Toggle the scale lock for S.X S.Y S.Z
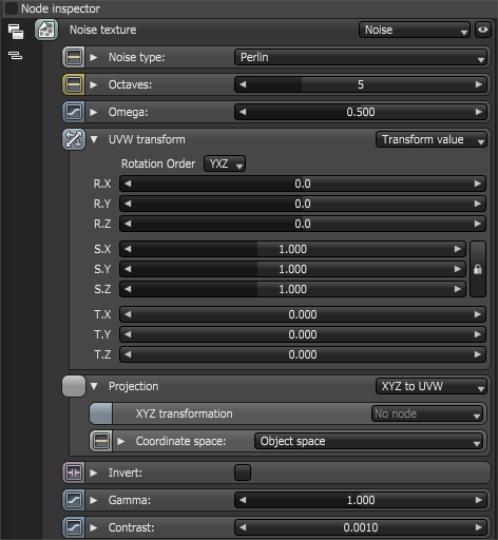Image resolution: width=498 pixels, height=540 pixels. [478, 269]
